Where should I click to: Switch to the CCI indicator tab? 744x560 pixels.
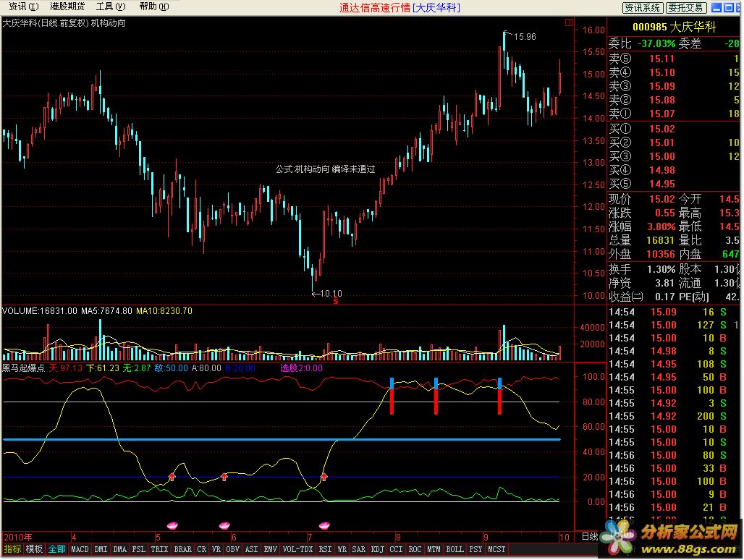coord(396,549)
